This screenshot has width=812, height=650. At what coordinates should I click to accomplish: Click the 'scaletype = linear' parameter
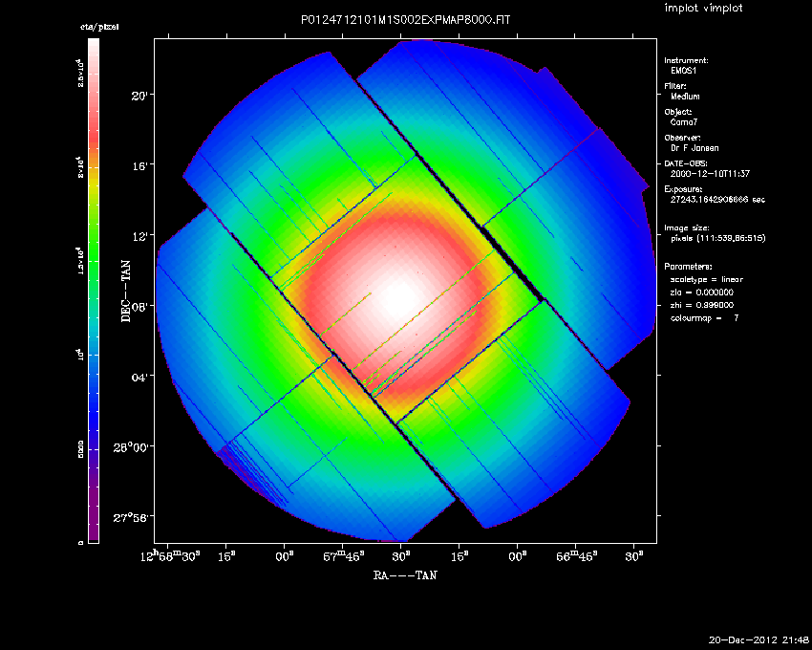tap(709, 279)
